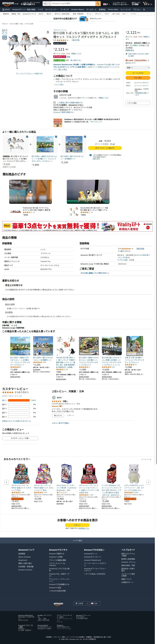
Task: Click the 今すぐチェック banner arrow link
Action: (x=95, y=19)
